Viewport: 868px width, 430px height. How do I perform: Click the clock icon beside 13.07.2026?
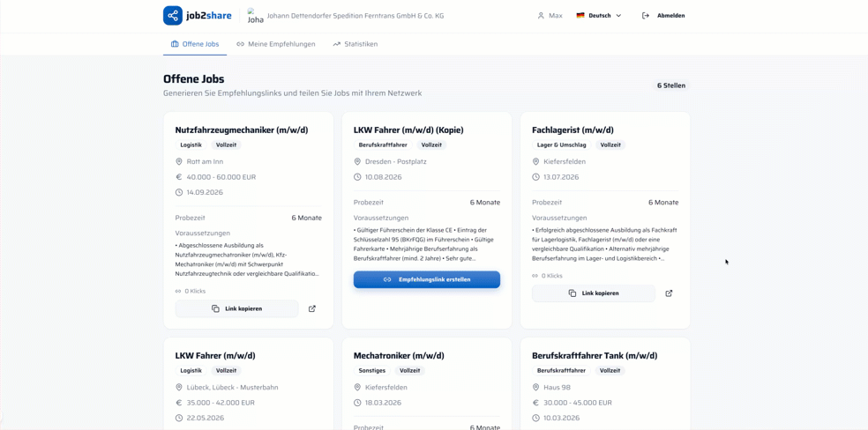(535, 177)
